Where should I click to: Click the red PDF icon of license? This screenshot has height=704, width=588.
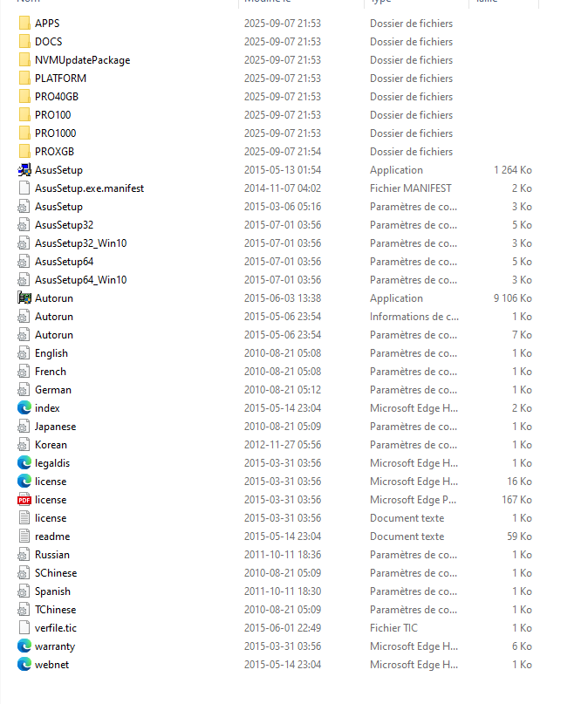[x=24, y=500]
